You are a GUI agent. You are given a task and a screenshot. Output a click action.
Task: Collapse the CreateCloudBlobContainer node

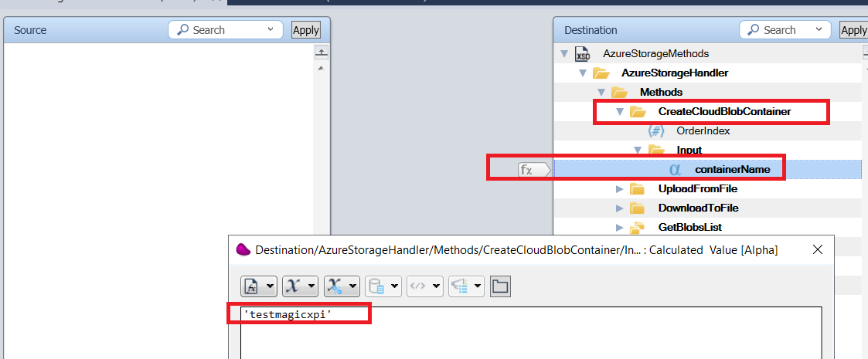(620, 112)
